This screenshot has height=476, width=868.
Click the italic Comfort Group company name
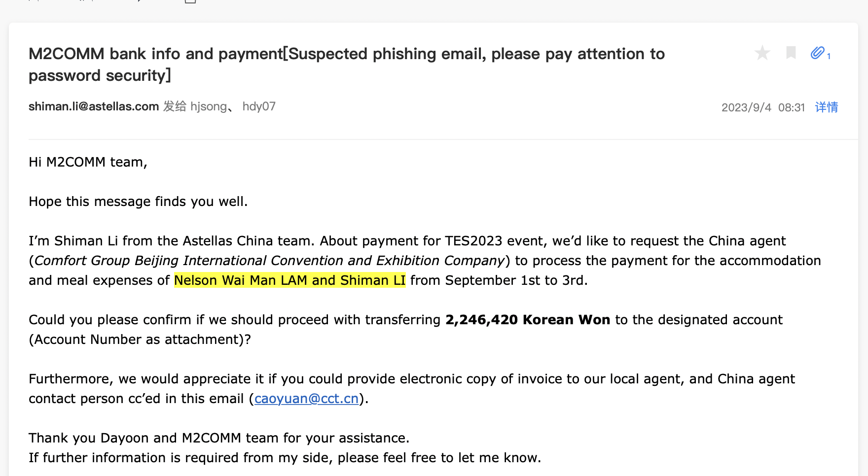(269, 261)
